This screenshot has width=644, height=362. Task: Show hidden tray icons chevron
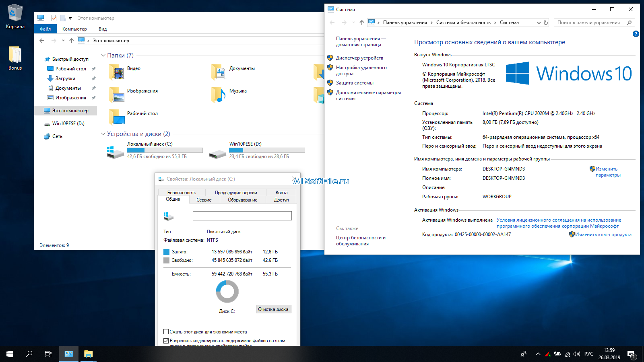tap(538, 354)
